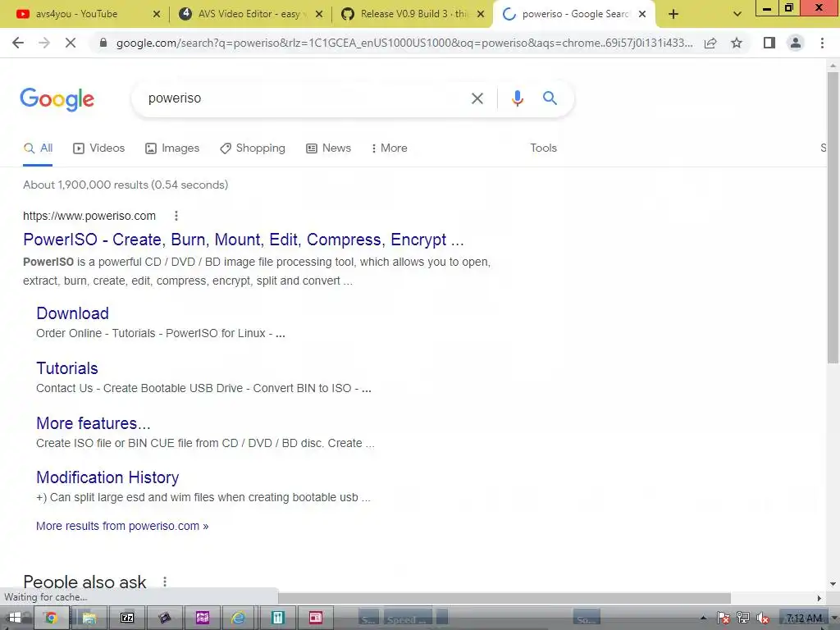This screenshot has width=840, height=630.
Task: Click the scroll-right arrow at bottom
Action: (819, 598)
